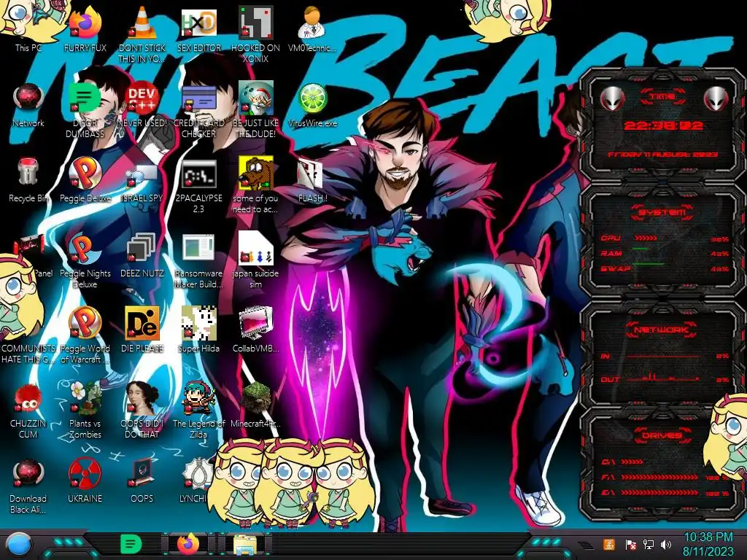747x560 pixels.
Task: Open the CollabVMB... monitor icon
Action: tap(255, 330)
